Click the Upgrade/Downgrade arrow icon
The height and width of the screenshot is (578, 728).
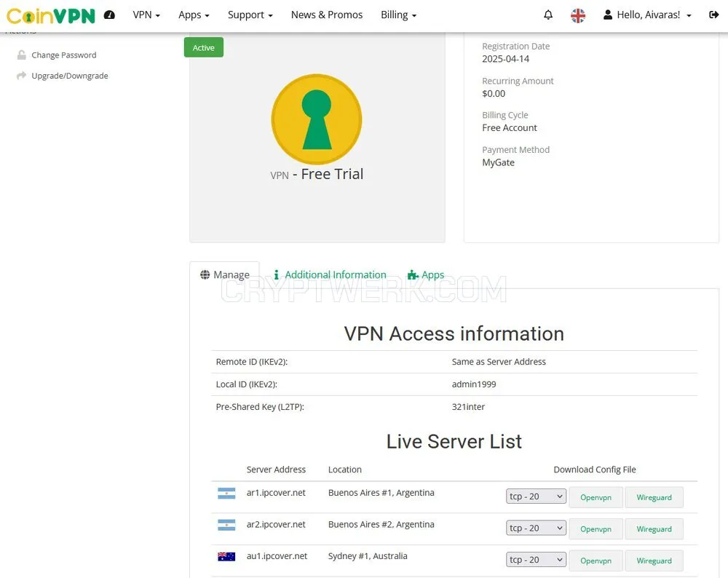pos(21,76)
